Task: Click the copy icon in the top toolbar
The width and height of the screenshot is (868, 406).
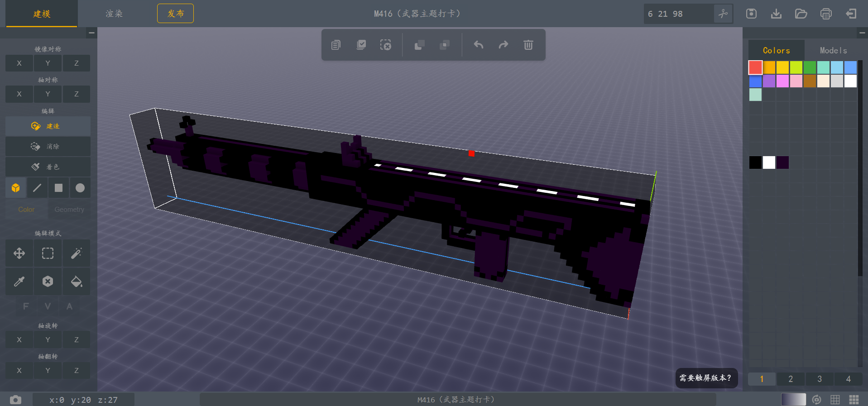Action: point(336,45)
